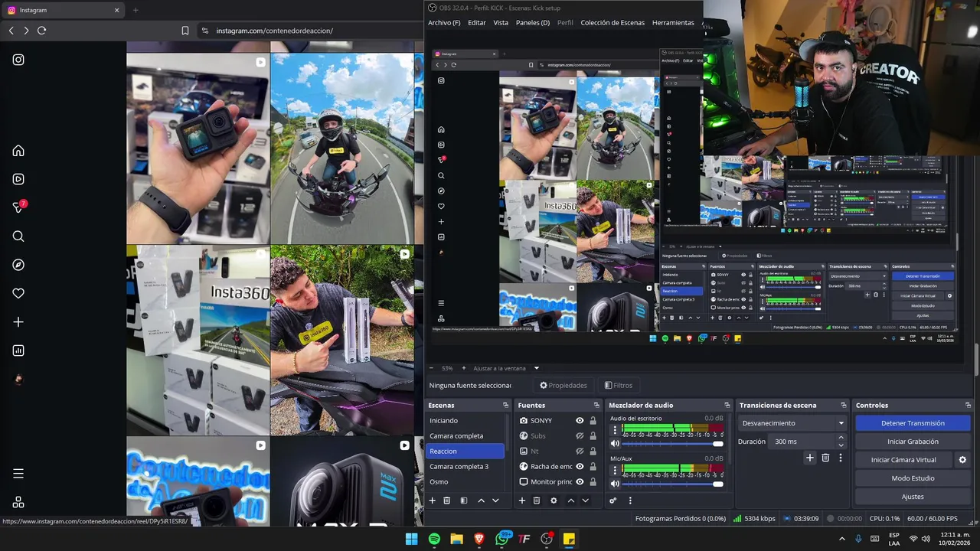Open the Paneles (D) menu in OBS

pyautogui.click(x=533, y=23)
